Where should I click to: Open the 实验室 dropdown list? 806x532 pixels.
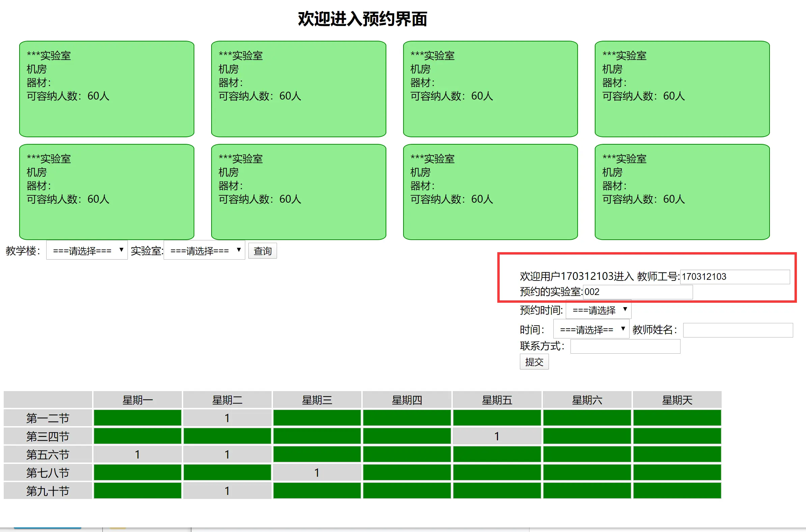[204, 250]
